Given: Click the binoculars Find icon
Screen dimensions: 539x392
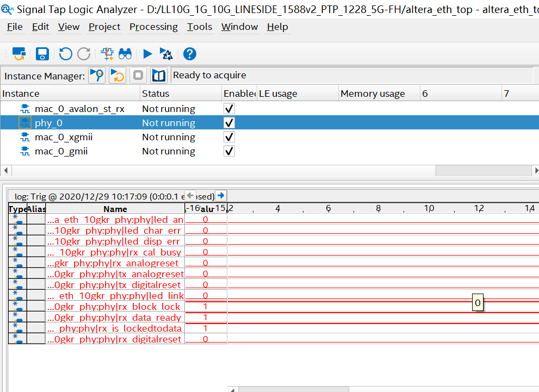Looking at the screenshot, I should 126,54.
